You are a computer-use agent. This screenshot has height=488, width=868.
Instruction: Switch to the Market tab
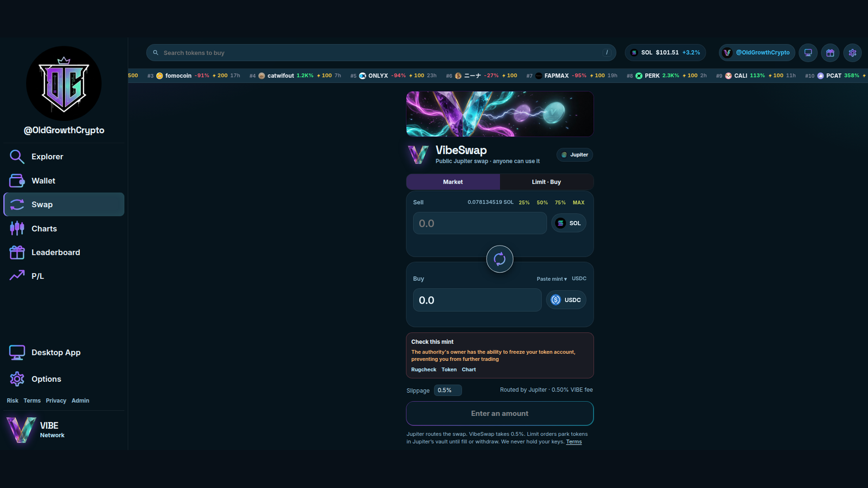453,182
